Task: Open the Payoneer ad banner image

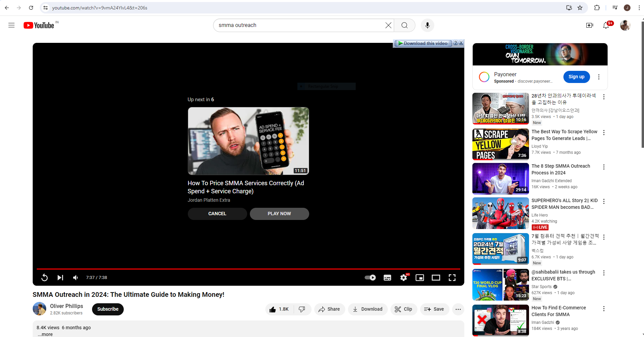Action: (540, 54)
